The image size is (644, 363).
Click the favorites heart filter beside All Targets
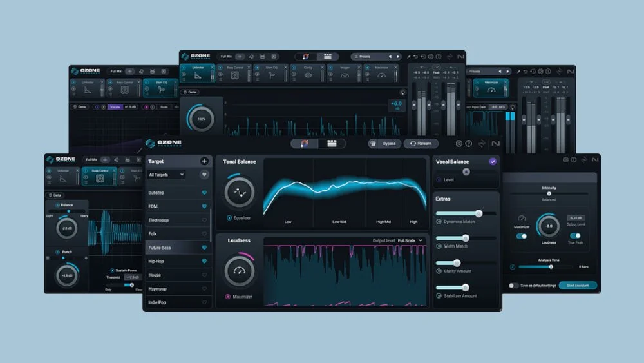(x=204, y=175)
